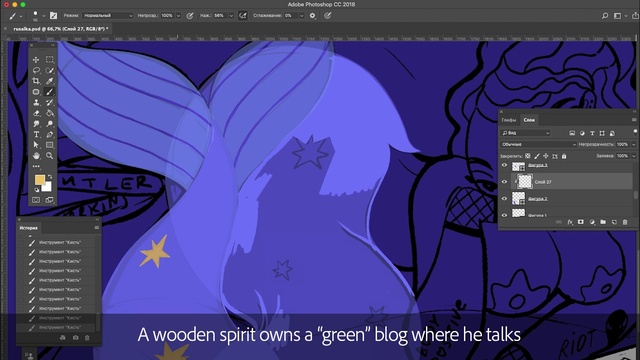This screenshot has width=640, height=360.
Task: Select the Слой 27 layer thumbnail
Action: [x=525, y=181]
